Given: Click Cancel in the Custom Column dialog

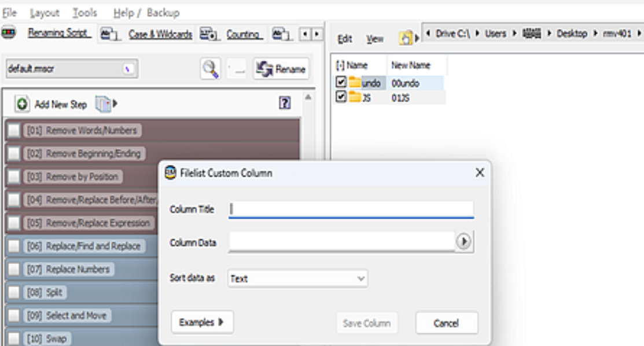Looking at the screenshot, I should click(446, 323).
